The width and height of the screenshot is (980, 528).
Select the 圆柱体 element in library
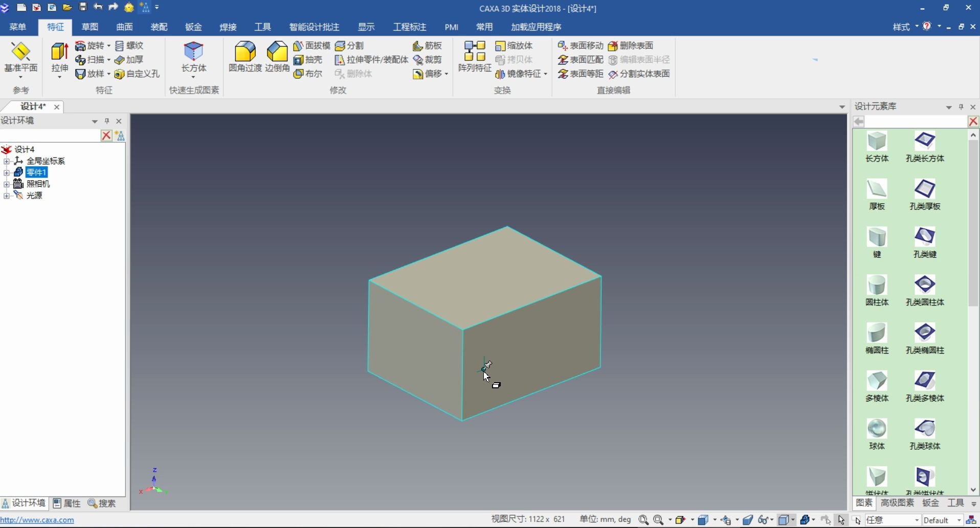pyautogui.click(x=877, y=291)
